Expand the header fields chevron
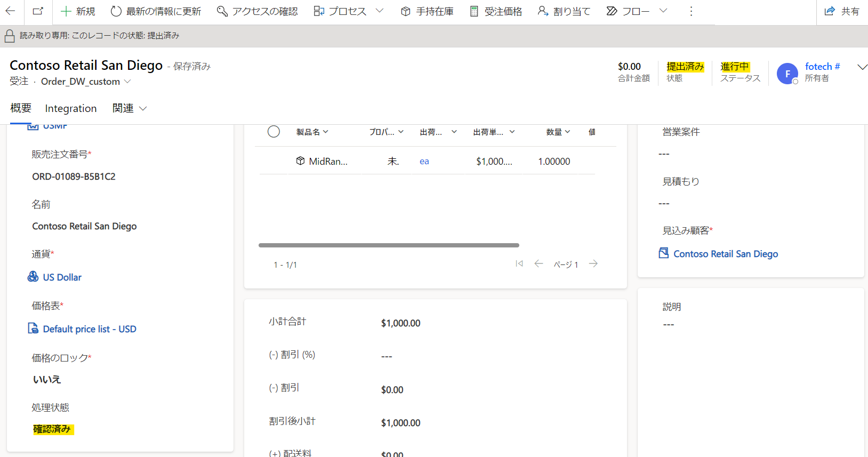 tap(862, 67)
